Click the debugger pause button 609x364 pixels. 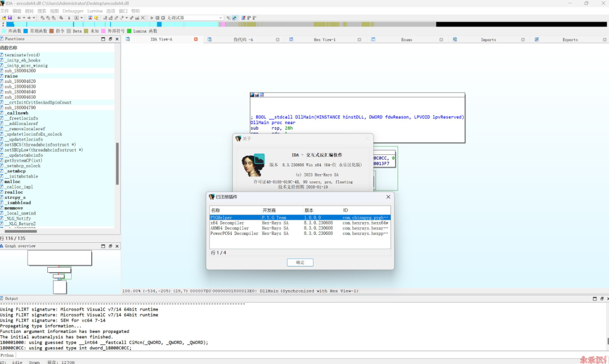(157, 18)
